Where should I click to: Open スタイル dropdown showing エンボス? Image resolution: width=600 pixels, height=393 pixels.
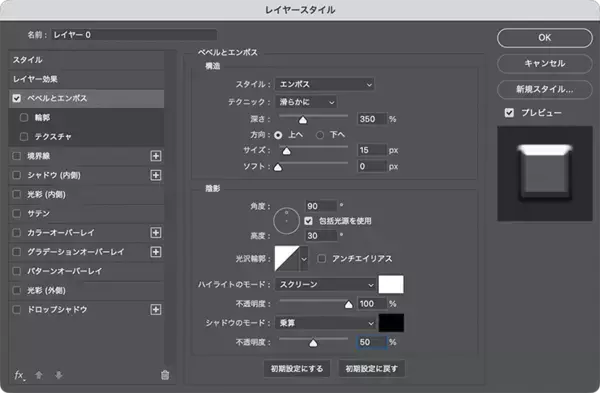pos(324,84)
